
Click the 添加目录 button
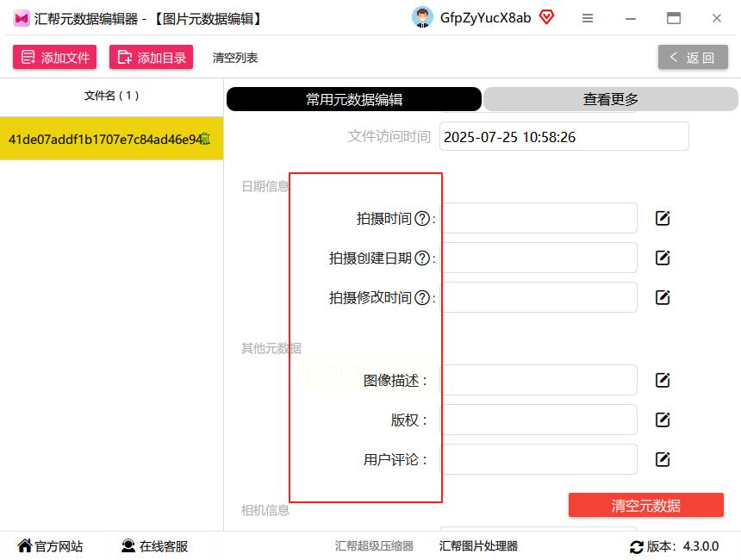[x=151, y=57]
